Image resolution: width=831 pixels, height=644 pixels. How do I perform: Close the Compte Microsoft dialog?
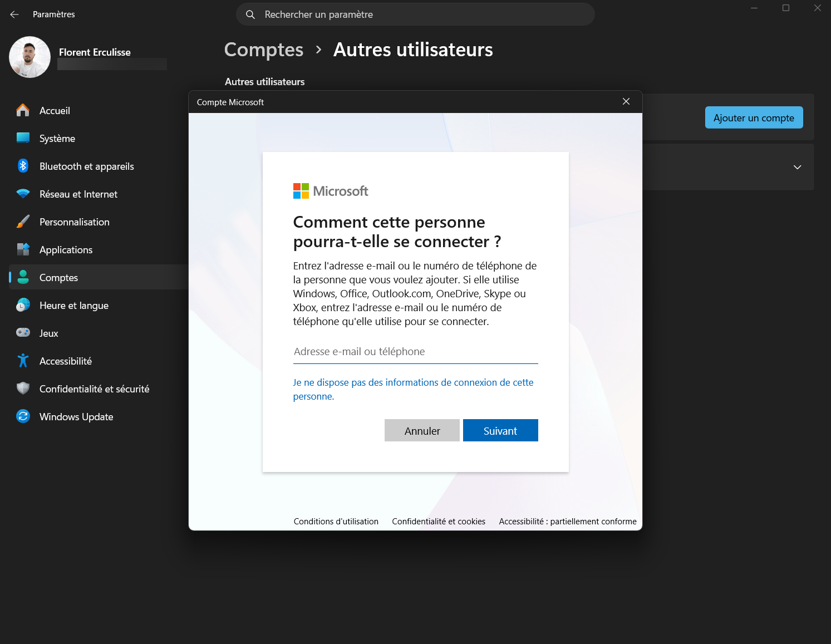coord(626,101)
